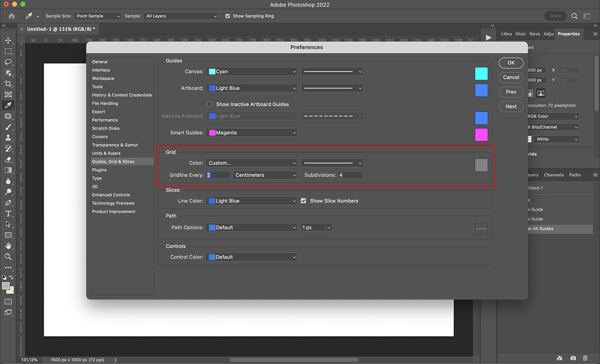Open the Gridline Every units dropdown
The height and width of the screenshot is (364, 600).
[x=264, y=175]
